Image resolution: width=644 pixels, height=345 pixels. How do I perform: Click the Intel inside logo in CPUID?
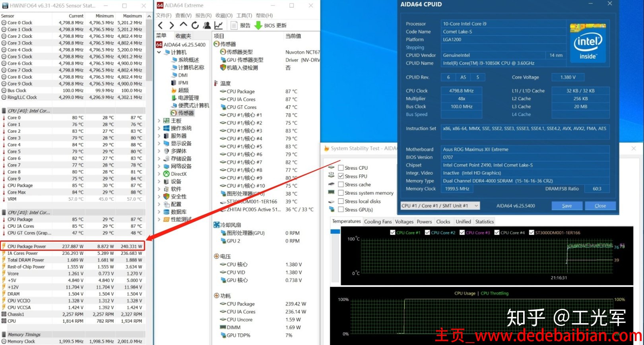click(x=588, y=44)
